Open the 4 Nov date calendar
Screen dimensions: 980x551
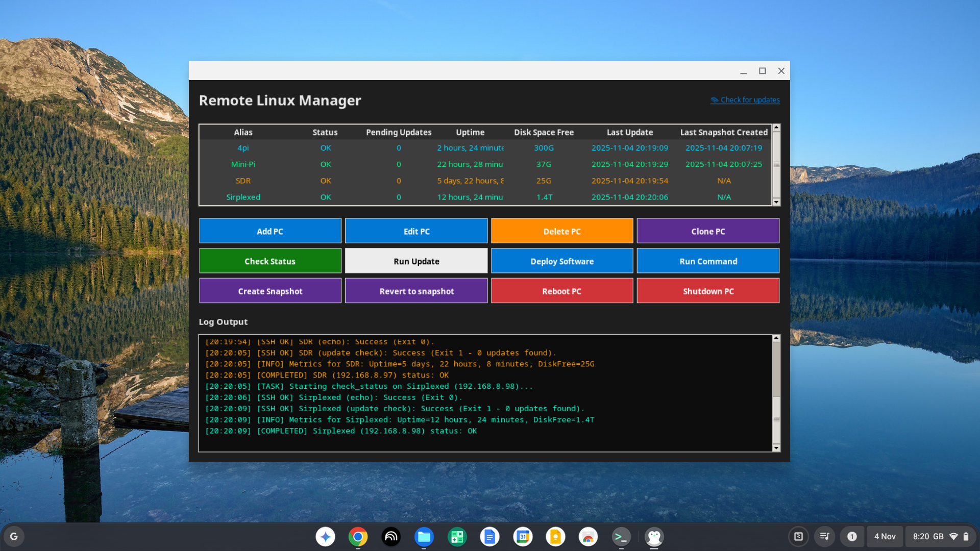click(885, 537)
